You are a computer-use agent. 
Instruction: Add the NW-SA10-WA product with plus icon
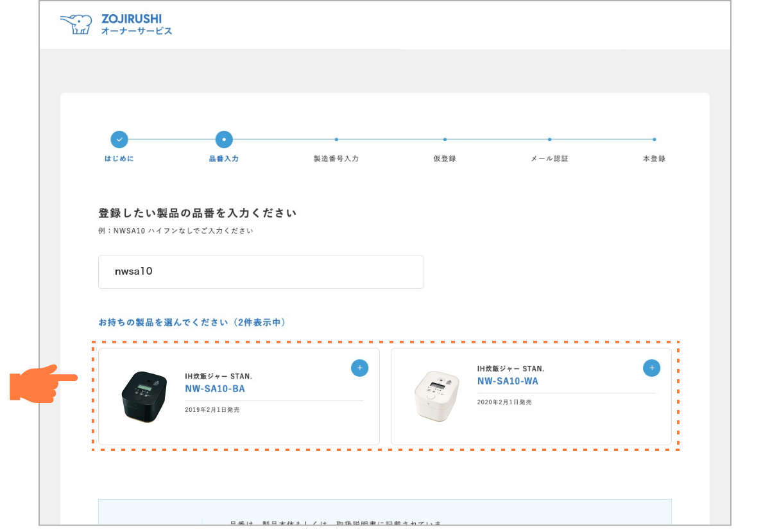pos(651,368)
